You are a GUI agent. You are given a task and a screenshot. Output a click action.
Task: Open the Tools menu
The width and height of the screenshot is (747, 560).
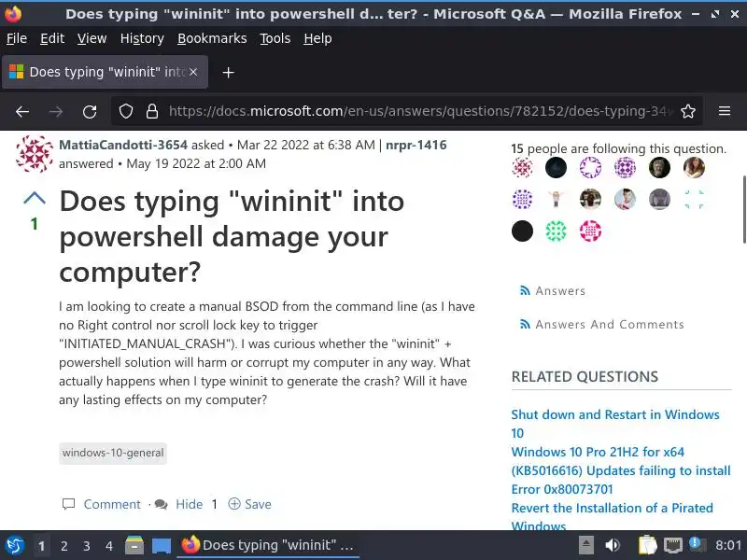click(x=275, y=38)
